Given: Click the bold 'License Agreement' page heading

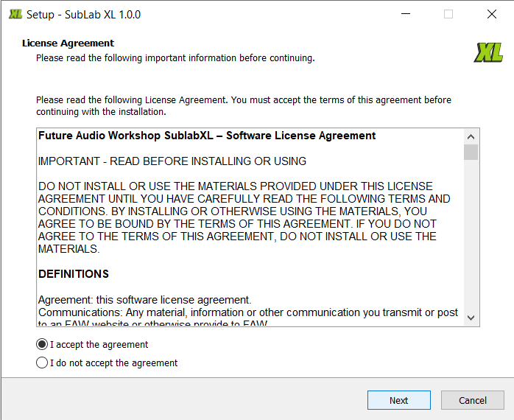Looking at the screenshot, I should [x=68, y=43].
